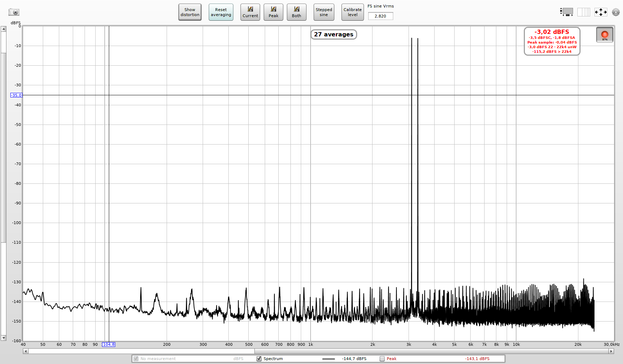The width and height of the screenshot is (623, 364).
Task: Save the Current spectrum trace
Action: (x=250, y=12)
